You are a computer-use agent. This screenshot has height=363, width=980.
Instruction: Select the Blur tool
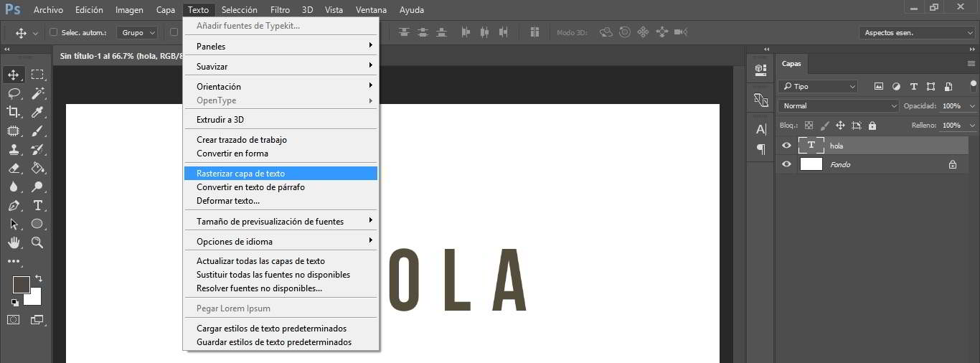tap(14, 187)
